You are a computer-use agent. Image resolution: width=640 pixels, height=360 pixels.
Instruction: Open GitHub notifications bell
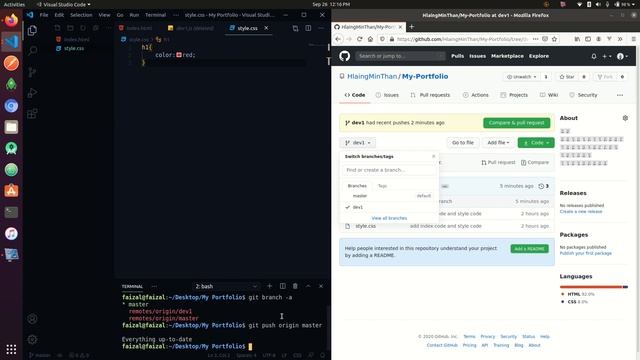[594, 56]
